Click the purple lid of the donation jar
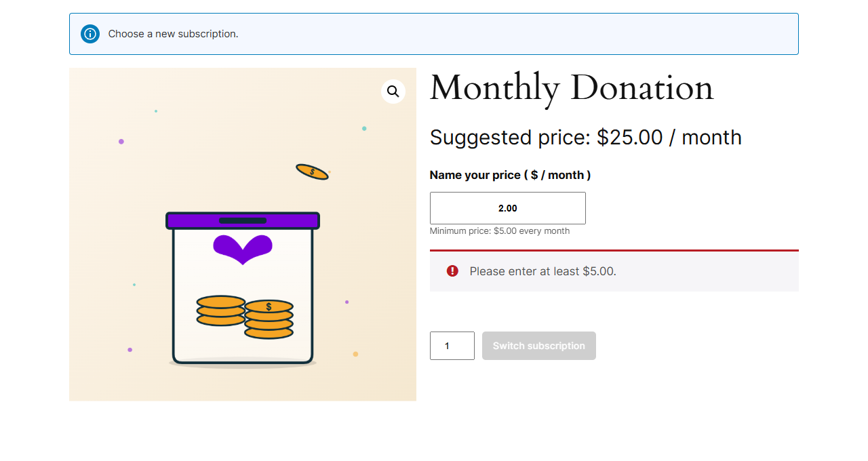Image resolution: width=868 pixels, height=461 pixels. point(243,221)
